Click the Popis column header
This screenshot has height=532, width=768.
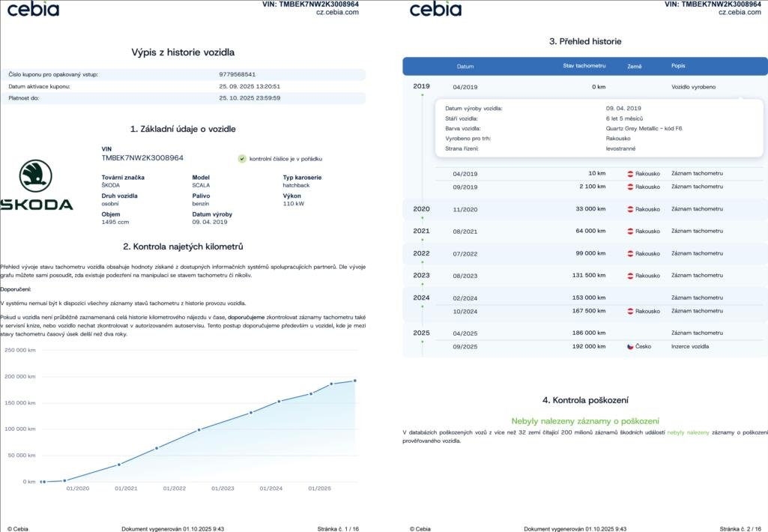pos(678,67)
